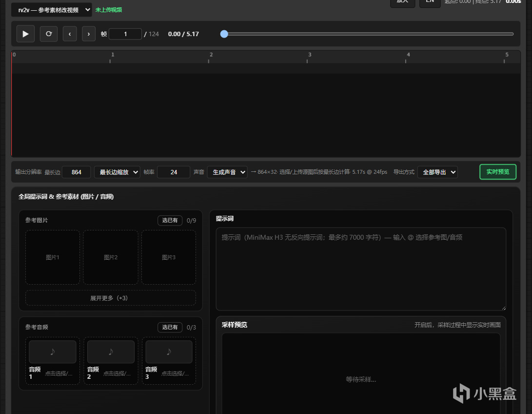This screenshot has height=414, width=532.
Task: Click the 音频 2 music note slot
Action: [111, 352]
